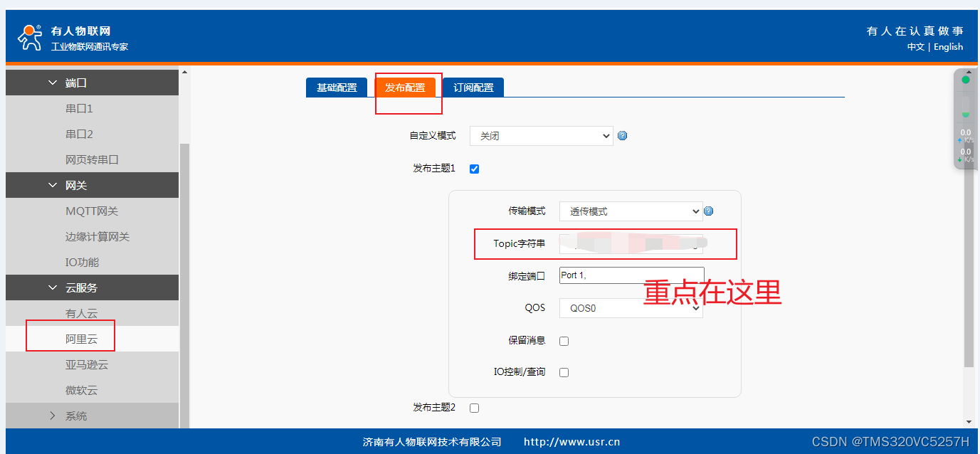Switch language to English

pyautogui.click(x=948, y=46)
